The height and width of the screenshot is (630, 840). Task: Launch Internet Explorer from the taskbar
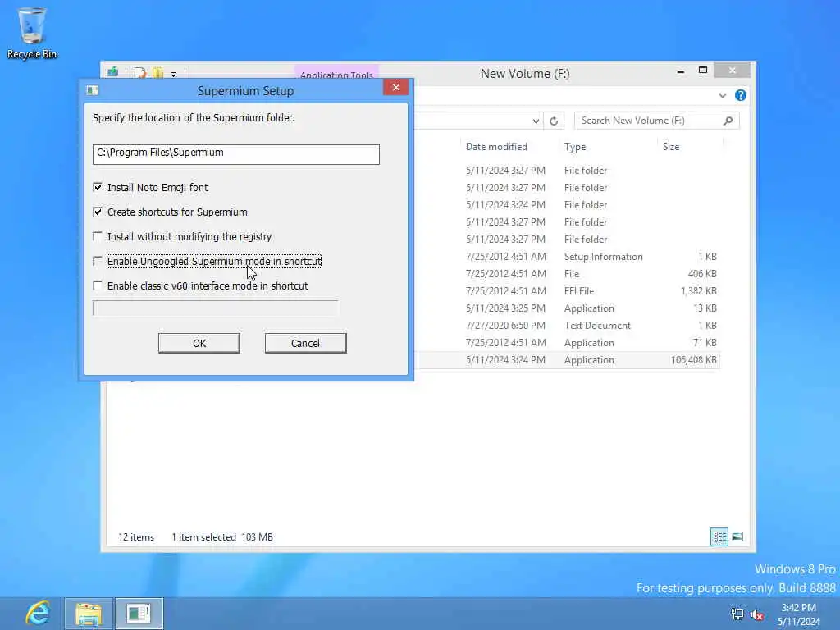pyautogui.click(x=38, y=614)
